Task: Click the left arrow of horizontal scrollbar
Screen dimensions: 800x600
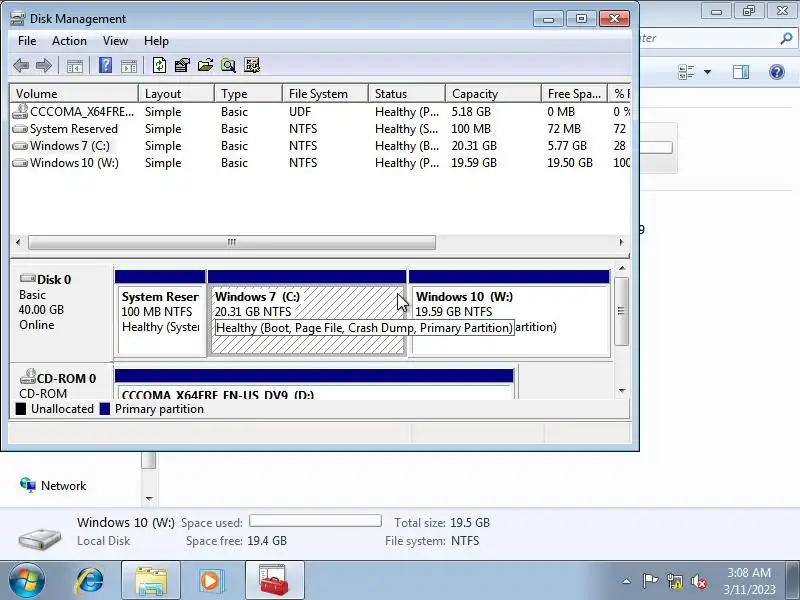Action: tap(18, 242)
